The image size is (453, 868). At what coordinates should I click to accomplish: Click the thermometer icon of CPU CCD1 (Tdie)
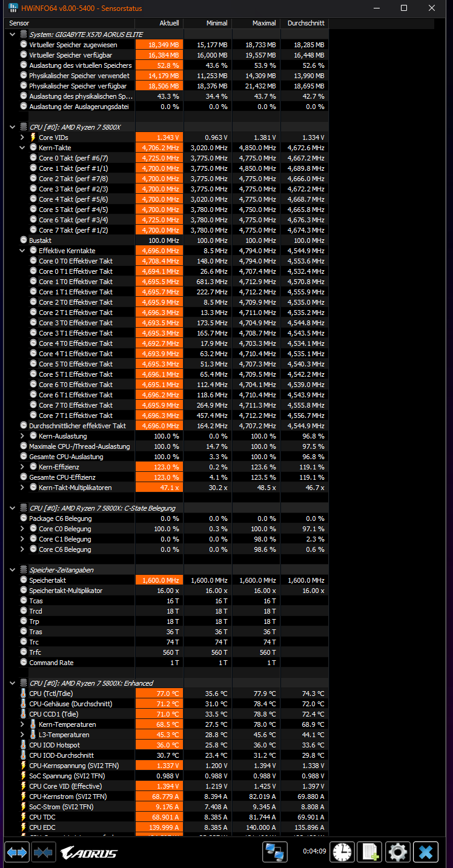tap(24, 714)
